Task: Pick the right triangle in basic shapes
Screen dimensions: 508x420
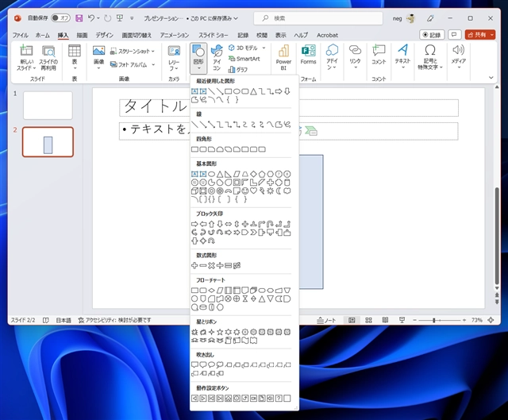Action: coord(229,175)
